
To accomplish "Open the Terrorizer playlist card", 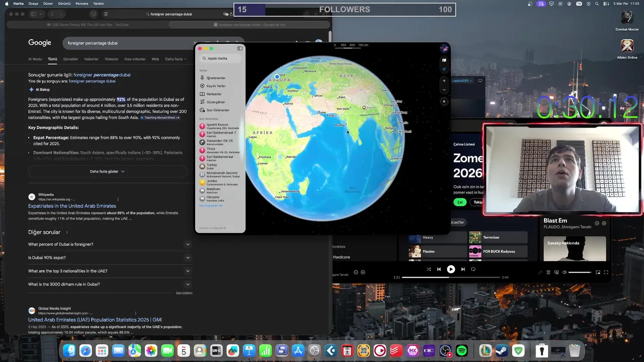I will click(x=498, y=237).
